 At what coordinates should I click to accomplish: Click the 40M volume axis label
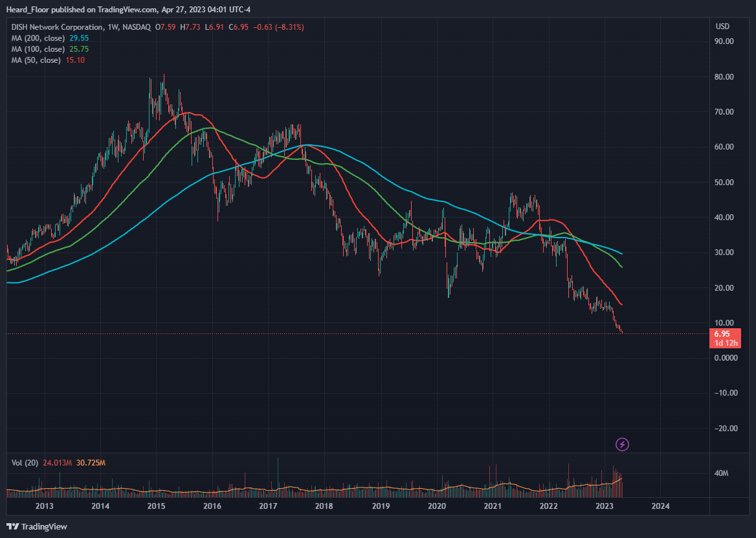tap(721, 473)
